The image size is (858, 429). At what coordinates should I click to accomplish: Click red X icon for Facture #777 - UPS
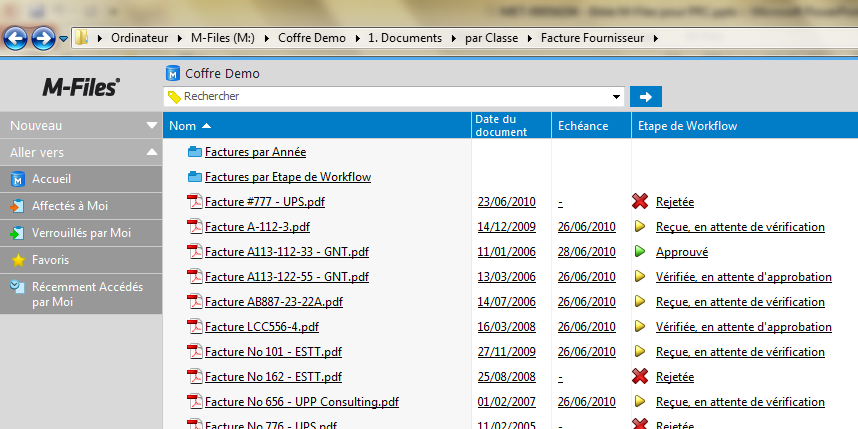pos(640,201)
